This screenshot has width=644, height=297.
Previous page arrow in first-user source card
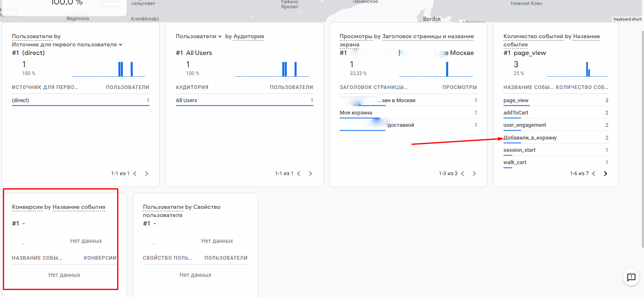click(x=135, y=174)
